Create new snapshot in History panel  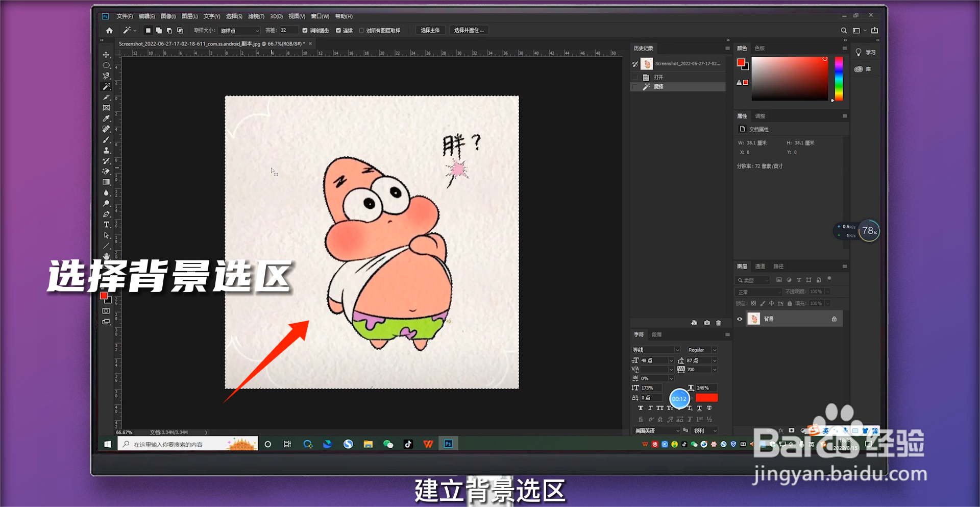pyautogui.click(x=707, y=323)
